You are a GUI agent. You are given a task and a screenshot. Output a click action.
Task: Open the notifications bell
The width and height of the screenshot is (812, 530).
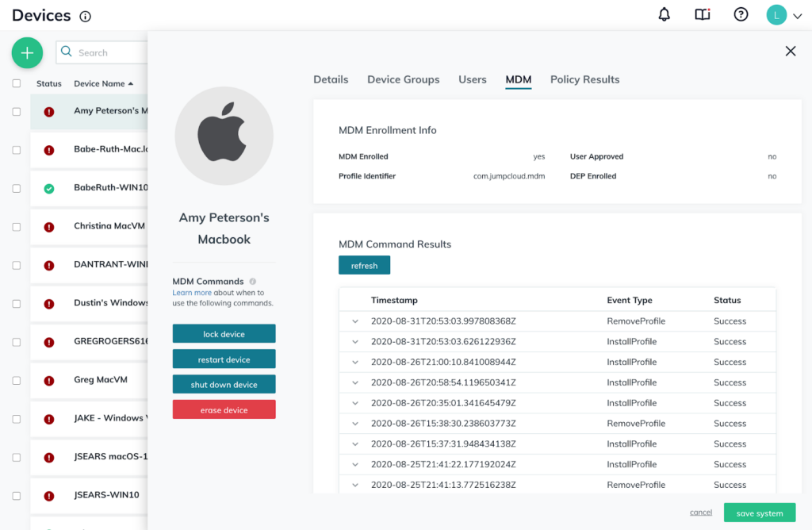664,14
